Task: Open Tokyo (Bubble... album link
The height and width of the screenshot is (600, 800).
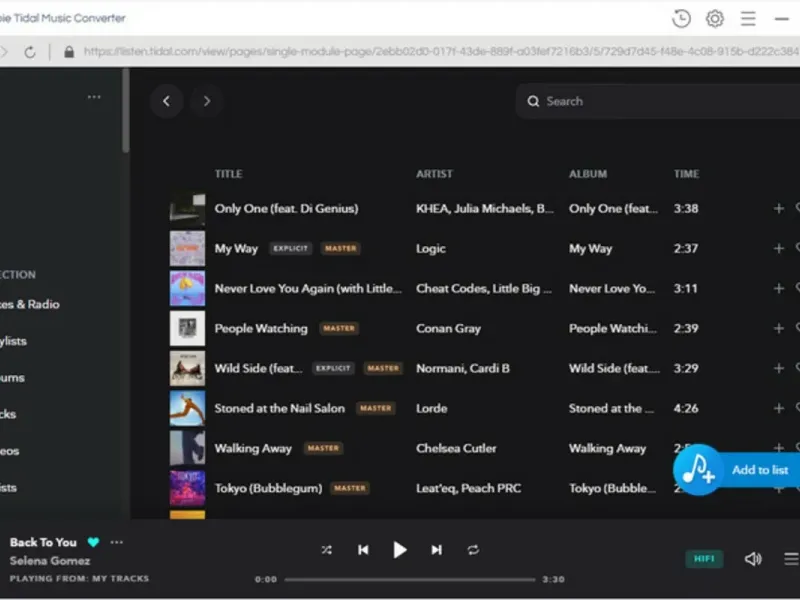Action: click(x=613, y=488)
